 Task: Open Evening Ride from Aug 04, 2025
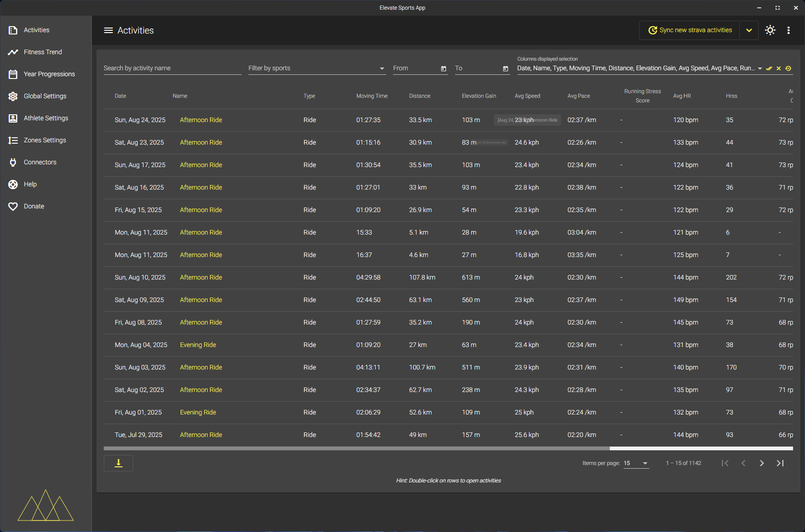[198, 345]
